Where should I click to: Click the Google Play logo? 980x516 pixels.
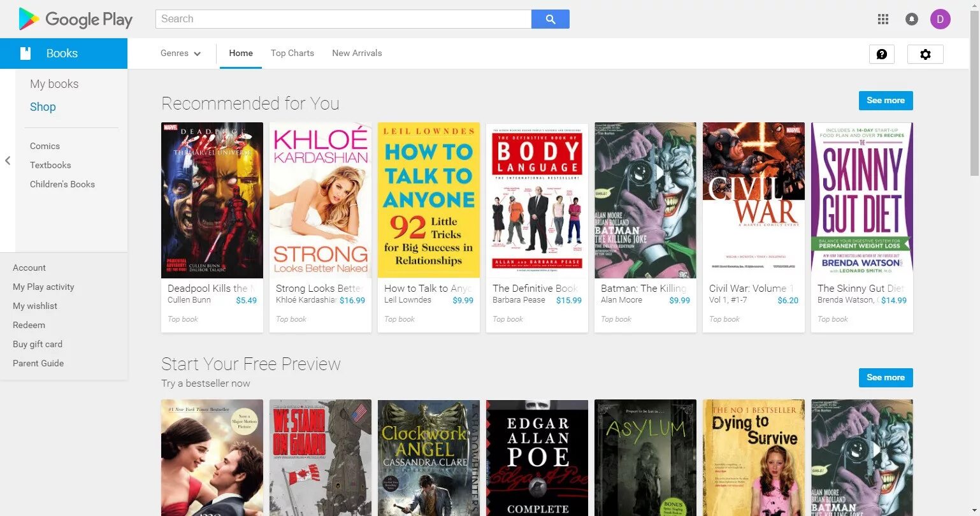75,19
